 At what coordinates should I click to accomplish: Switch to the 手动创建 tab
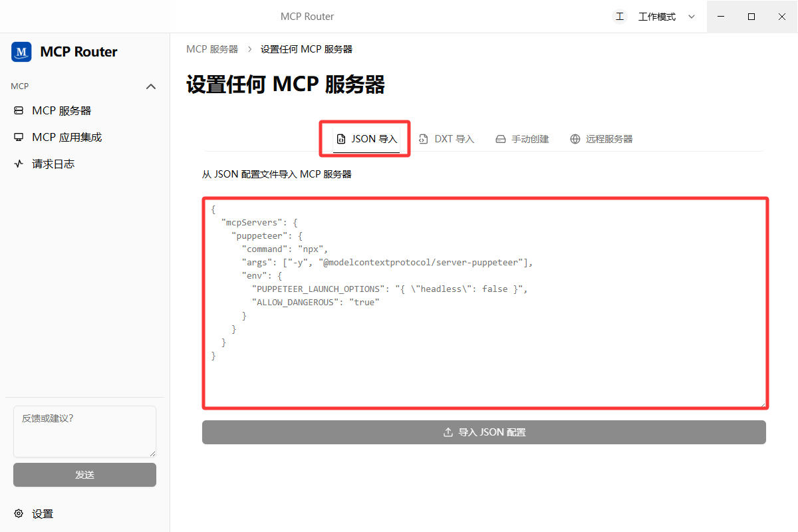522,139
